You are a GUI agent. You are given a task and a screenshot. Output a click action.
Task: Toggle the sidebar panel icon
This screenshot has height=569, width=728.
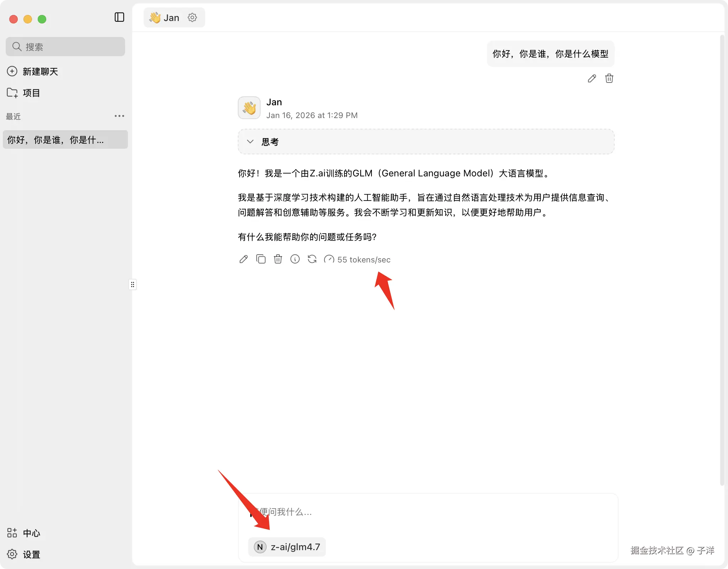point(119,17)
